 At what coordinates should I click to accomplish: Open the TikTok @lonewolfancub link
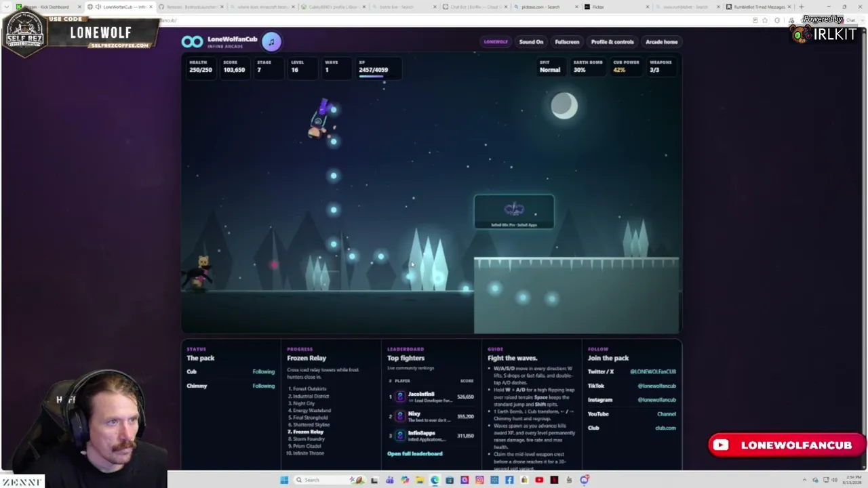click(656, 386)
